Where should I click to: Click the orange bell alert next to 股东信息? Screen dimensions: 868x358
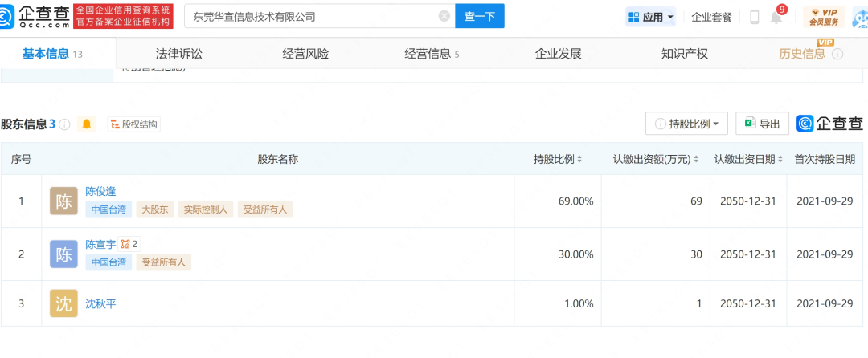click(88, 124)
